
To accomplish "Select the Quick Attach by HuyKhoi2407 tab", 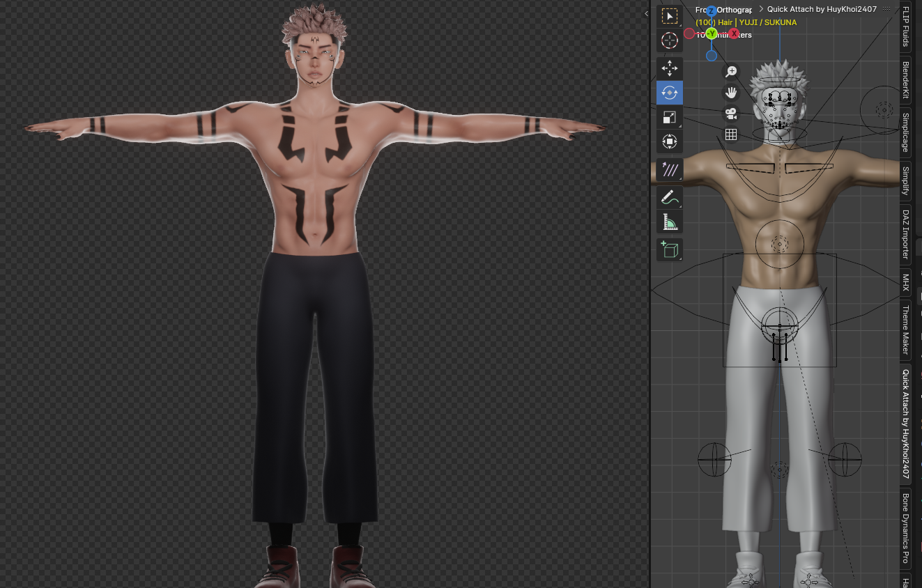I will (905, 424).
